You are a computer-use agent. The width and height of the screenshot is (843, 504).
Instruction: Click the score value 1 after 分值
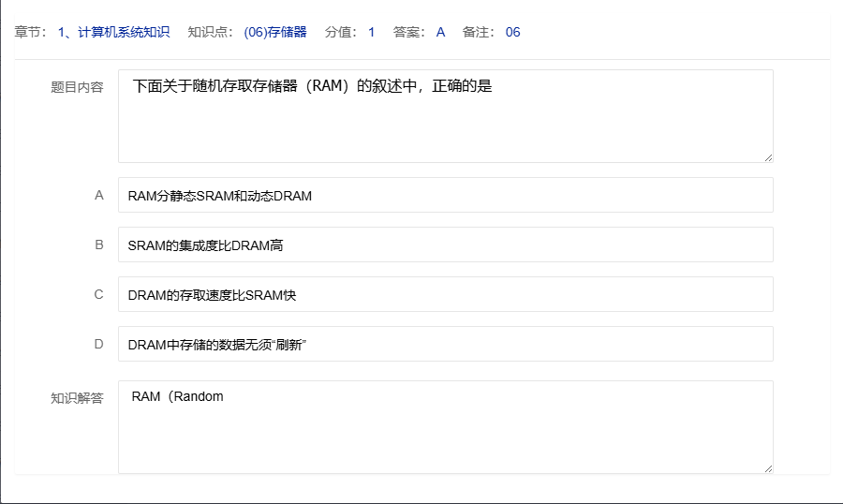(x=371, y=32)
